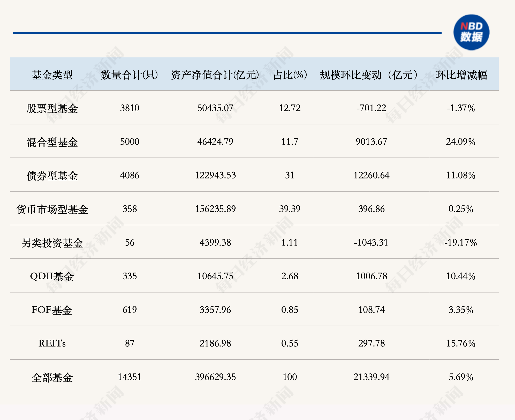Screen dimensions: 515x420
Task: Select the 资产净值合计(亿元) column header
Action: pyautogui.click(x=215, y=75)
